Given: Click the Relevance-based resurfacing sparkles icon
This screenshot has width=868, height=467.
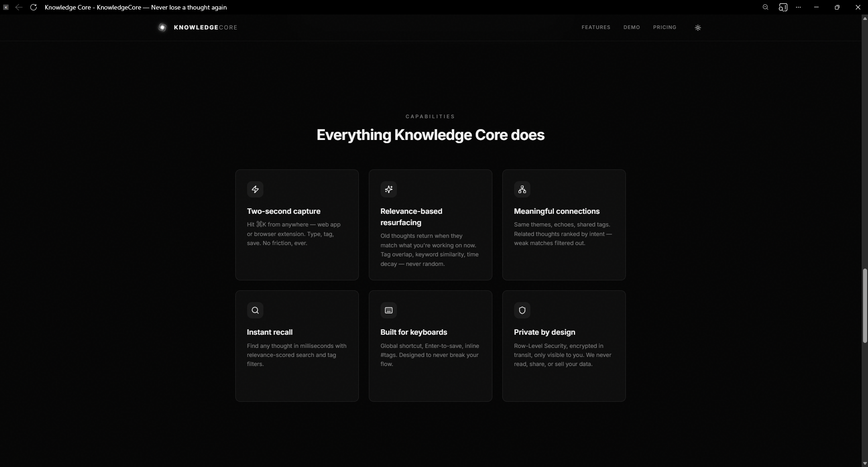Looking at the screenshot, I should coord(389,189).
